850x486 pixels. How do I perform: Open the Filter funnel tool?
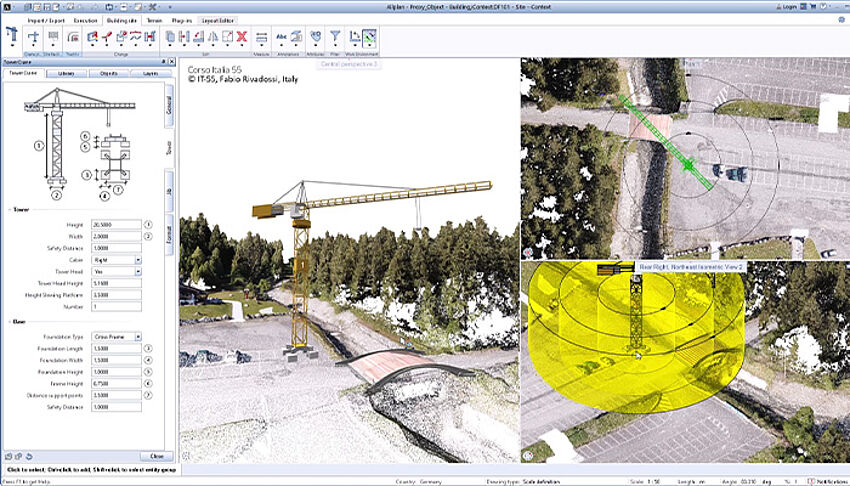click(x=335, y=37)
